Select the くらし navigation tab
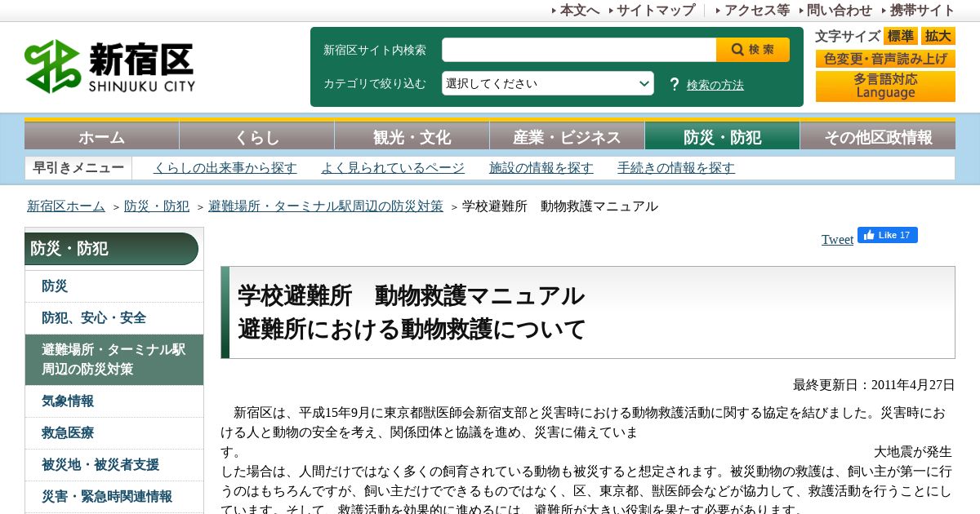 point(257,136)
